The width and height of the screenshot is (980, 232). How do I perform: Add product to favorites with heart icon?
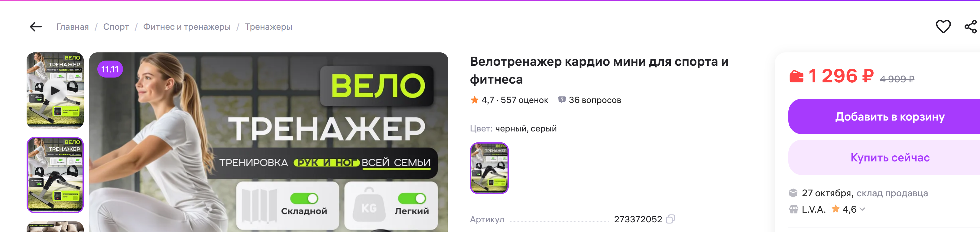click(943, 27)
